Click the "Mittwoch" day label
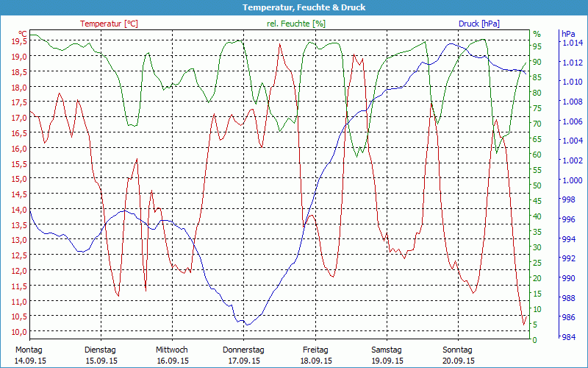This screenshot has width=588, height=368. click(172, 350)
